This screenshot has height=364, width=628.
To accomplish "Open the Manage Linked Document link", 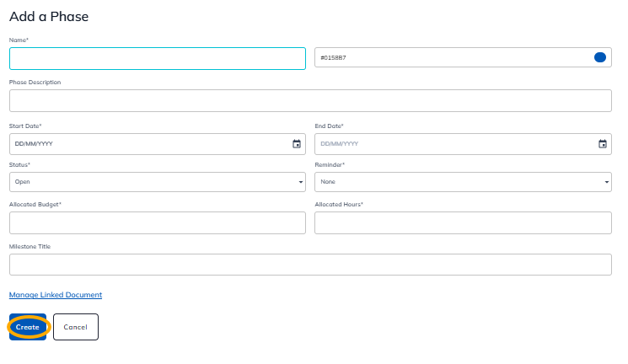I will [x=56, y=295].
